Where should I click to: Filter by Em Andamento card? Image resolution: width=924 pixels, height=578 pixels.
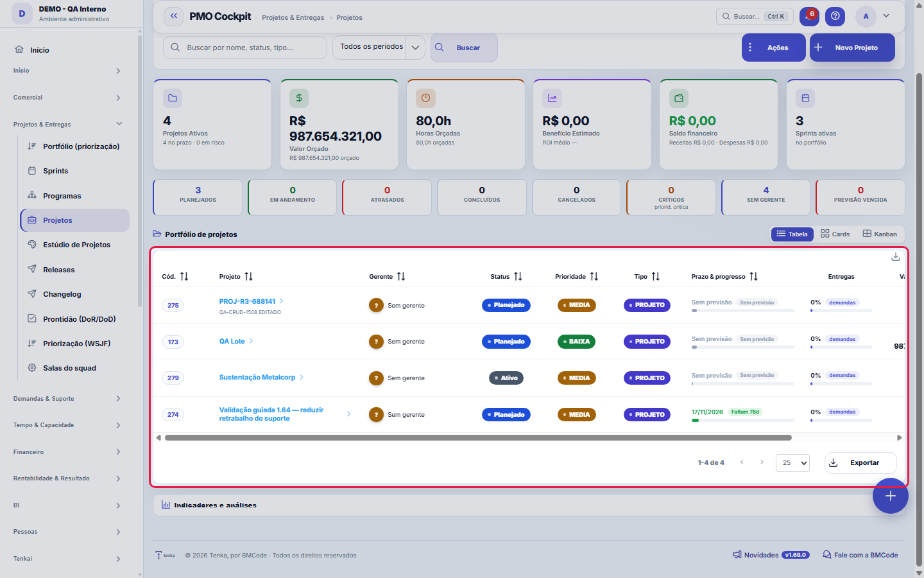[293, 197]
